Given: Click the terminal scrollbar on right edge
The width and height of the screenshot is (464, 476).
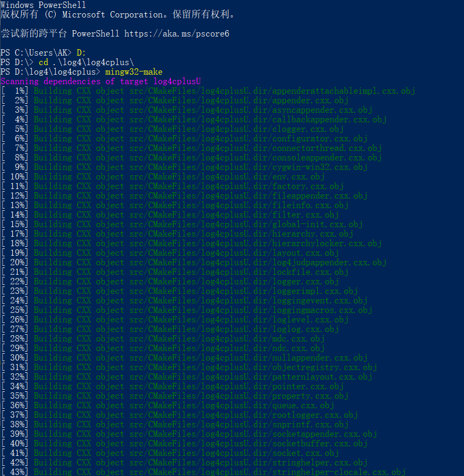Looking at the screenshot, I should click(x=461, y=238).
